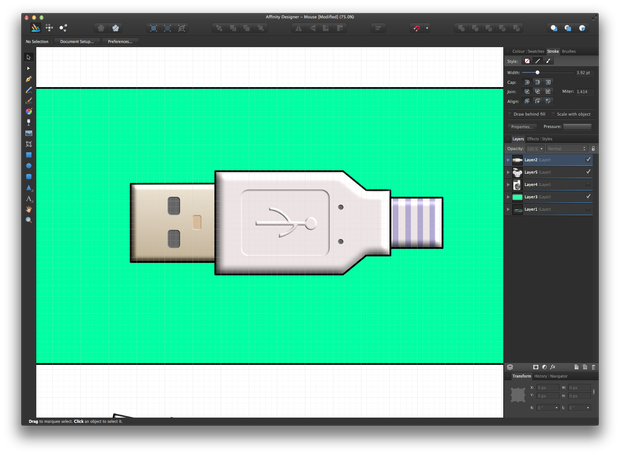
Task: Expand Layer4 in the Layers panel
Action: tap(508, 185)
